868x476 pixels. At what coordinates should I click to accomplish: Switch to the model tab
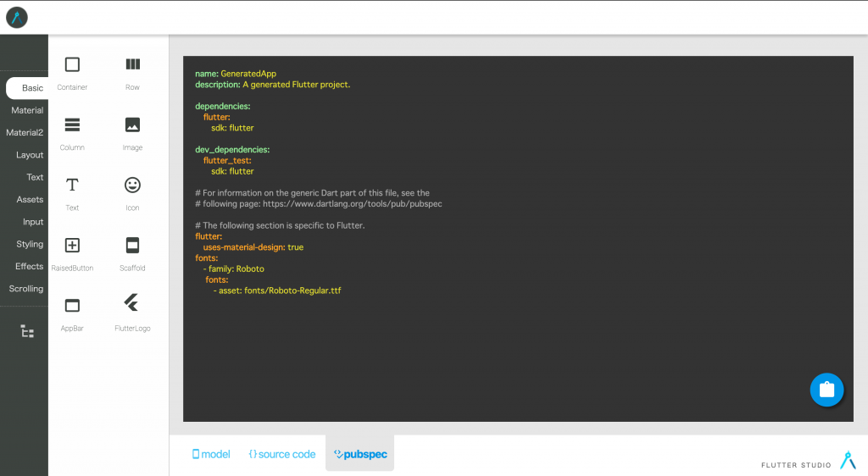[x=211, y=454]
